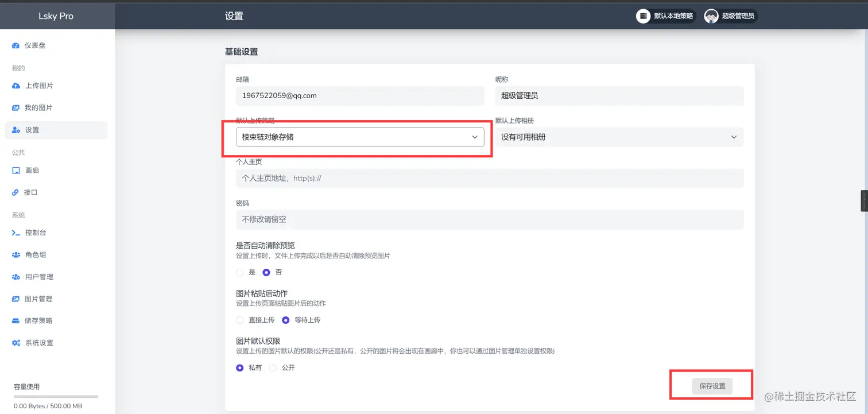Click the 0.00 Bytes / 500.00 MB text
This screenshot has width=868, height=414.
pyautogui.click(x=48, y=407)
